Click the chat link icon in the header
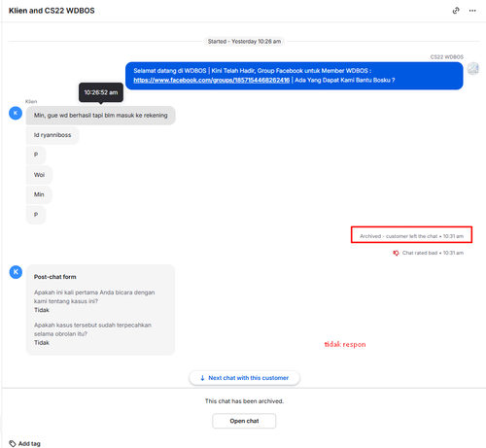 (x=456, y=11)
